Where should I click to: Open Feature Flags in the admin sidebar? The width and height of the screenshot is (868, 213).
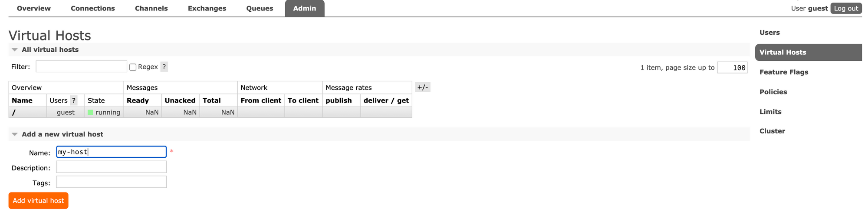(x=783, y=72)
